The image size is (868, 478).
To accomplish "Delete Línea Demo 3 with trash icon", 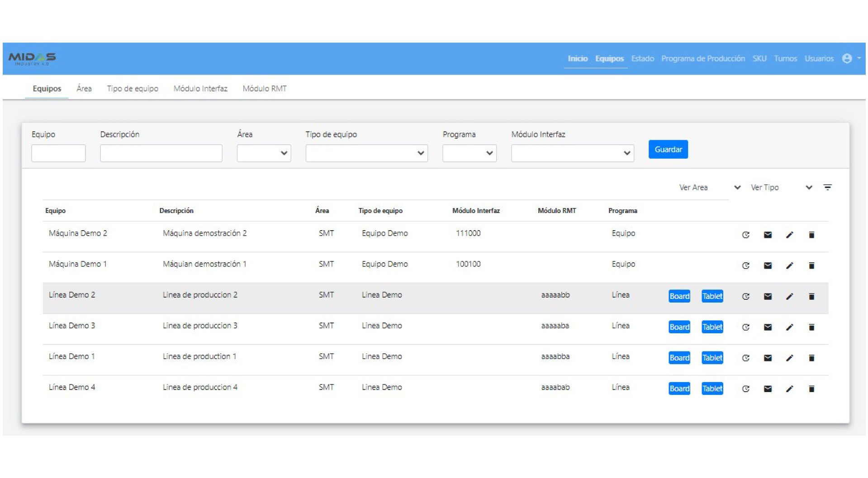I will pyautogui.click(x=811, y=327).
